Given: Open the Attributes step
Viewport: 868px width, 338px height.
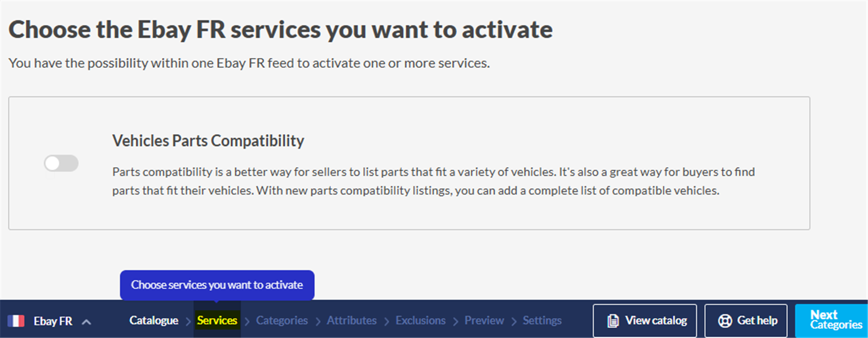Looking at the screenshot, I should pyautogui.click(x=352, y=321).
